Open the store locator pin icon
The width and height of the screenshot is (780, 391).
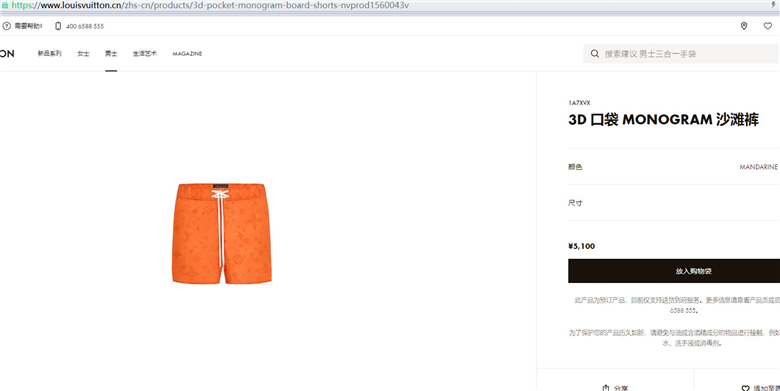pyautogui.click(x=744, y=26)
